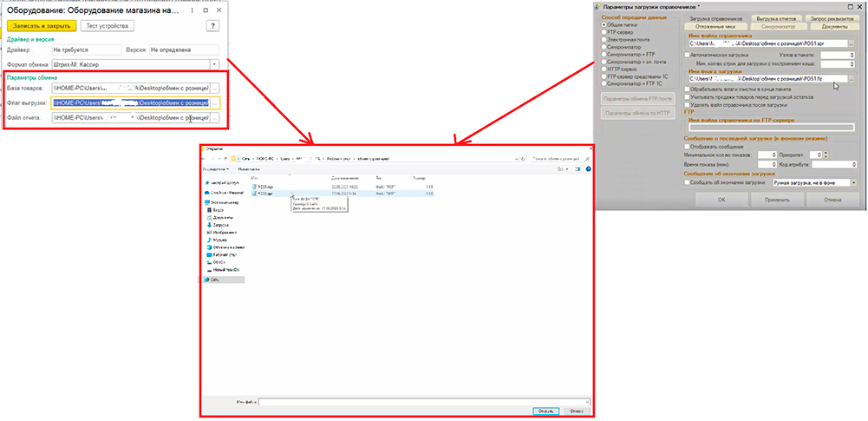868x421 pixels.
Task: Check Удалять файл справочника после загрузки
Action: click(687, 104)
